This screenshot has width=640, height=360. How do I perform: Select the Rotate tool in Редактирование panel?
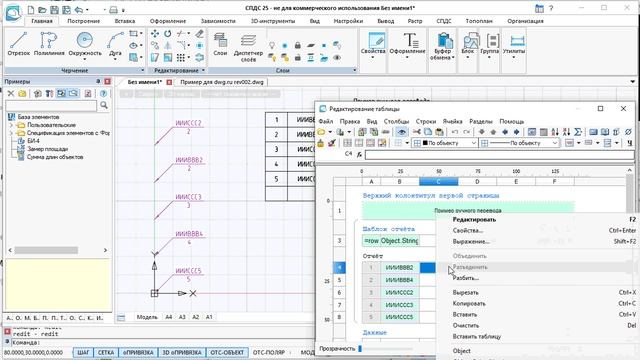click(167, 34)
